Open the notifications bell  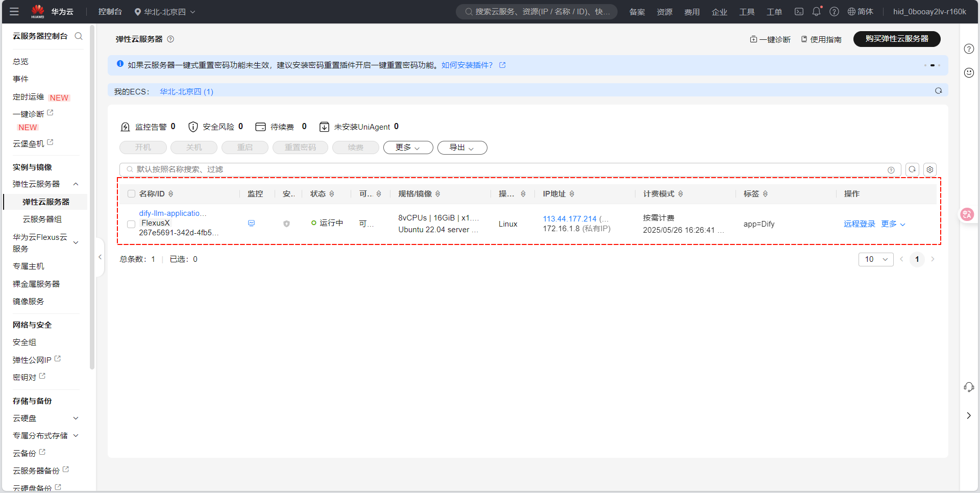coord(816,11)
